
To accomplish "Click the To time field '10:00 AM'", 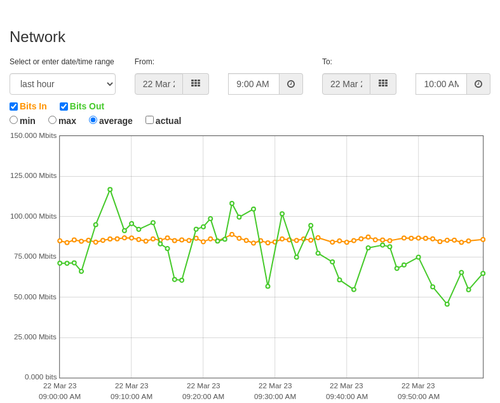I will 441,84.
